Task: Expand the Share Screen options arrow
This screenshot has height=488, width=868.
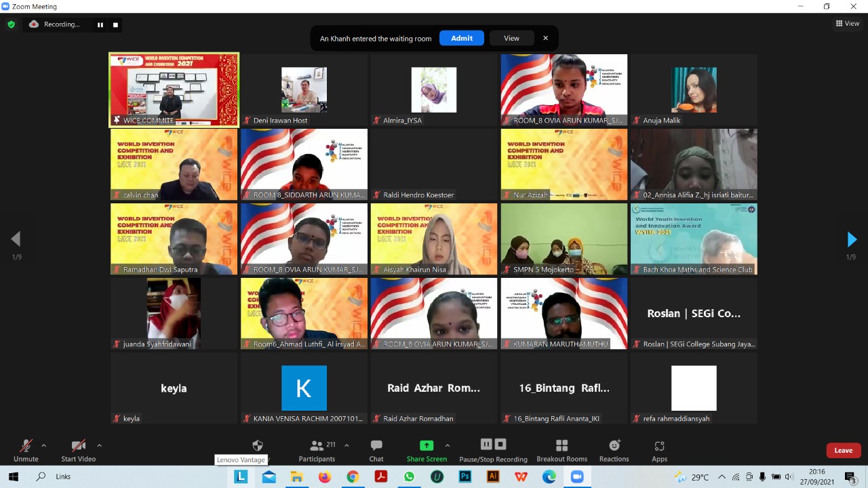Action: [447, 445]
